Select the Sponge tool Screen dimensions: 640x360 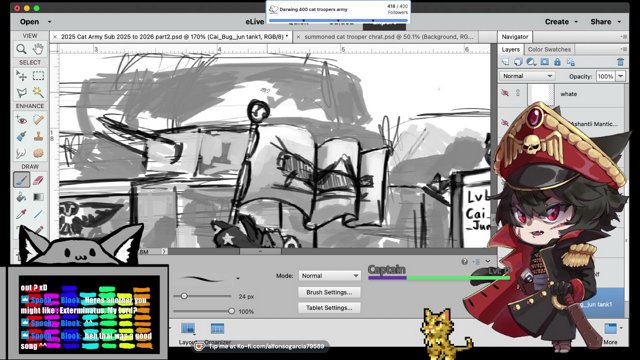[38, 153]
